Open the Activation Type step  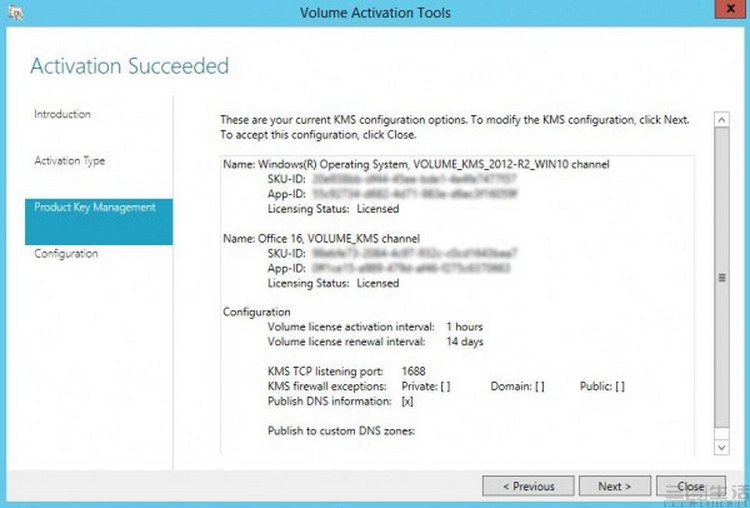coord(70,161)
